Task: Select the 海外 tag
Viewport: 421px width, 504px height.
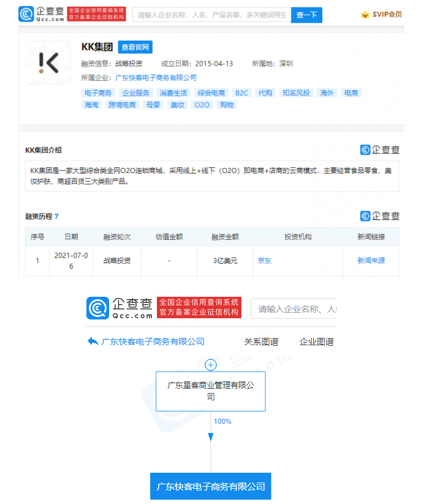Action: click(x=327, y=93)
